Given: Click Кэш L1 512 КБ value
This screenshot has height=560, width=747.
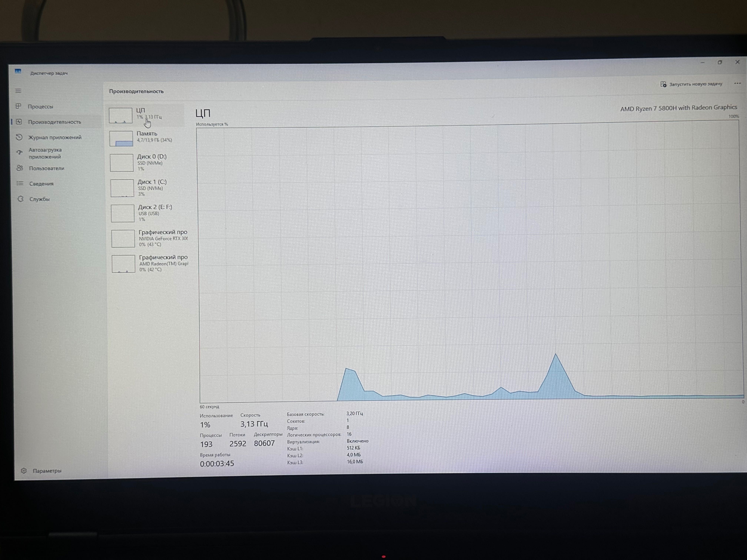Looking at the screenshot, I should pos(353,448).
